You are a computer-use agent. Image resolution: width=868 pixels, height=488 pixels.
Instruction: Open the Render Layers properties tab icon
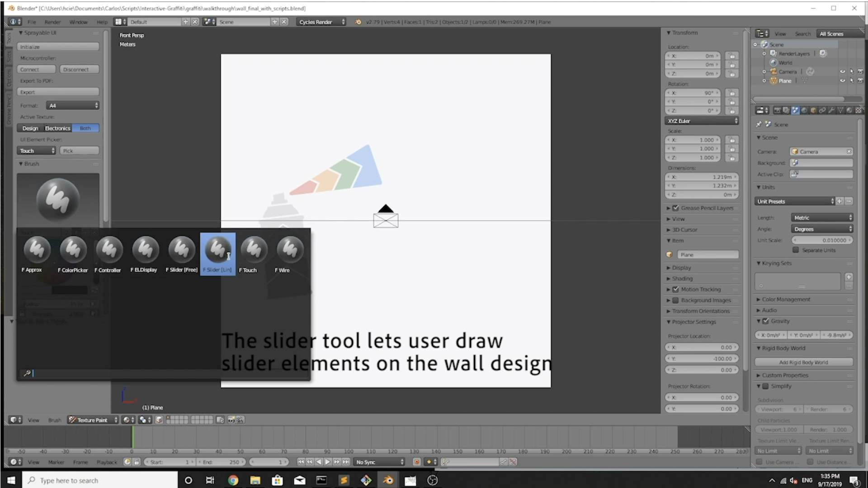pos(786,110)
